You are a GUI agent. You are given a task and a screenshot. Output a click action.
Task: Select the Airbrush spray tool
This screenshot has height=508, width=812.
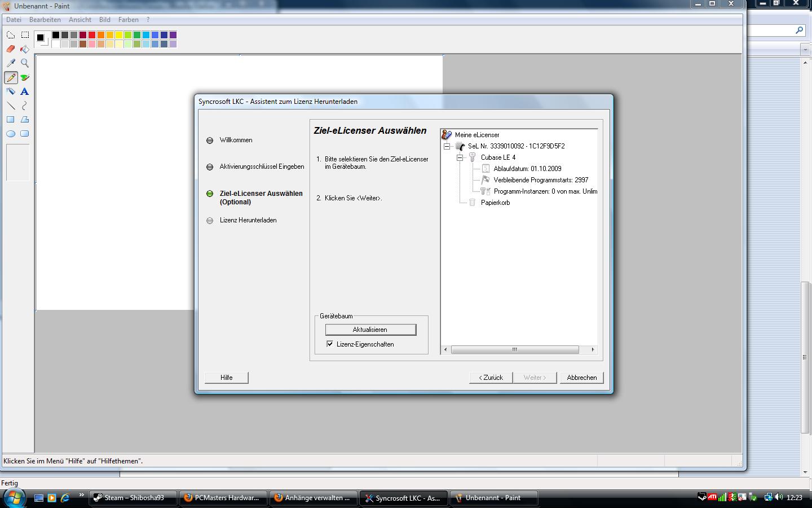click(11, 91)
